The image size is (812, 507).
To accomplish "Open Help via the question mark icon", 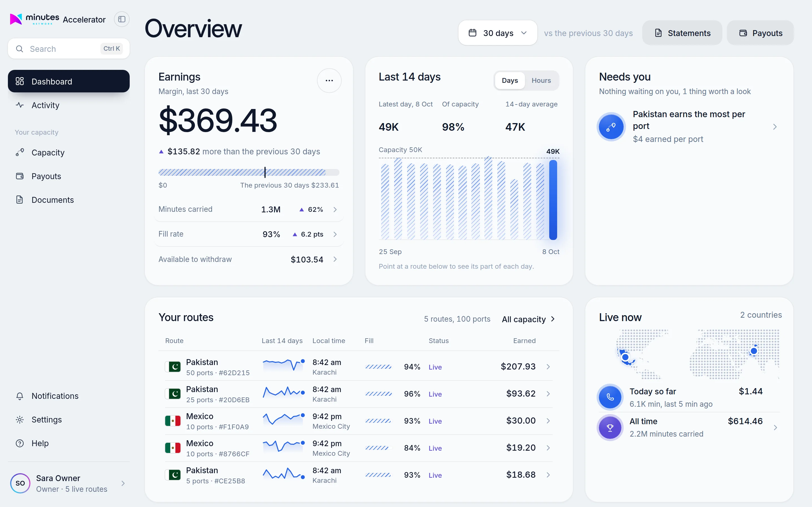I will coord(20,443).
